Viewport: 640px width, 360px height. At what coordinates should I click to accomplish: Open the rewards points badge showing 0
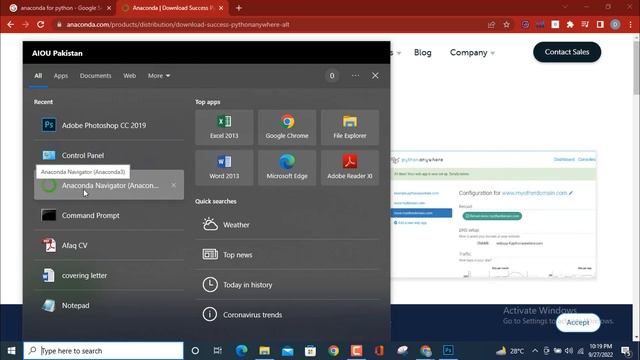coord(332,76)
